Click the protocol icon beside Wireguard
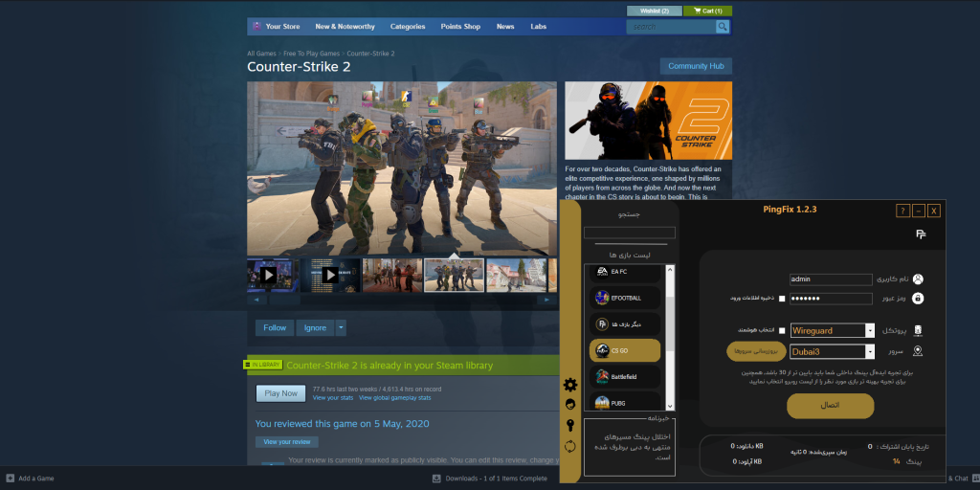The image size is (980, 490). pos(918,330)
